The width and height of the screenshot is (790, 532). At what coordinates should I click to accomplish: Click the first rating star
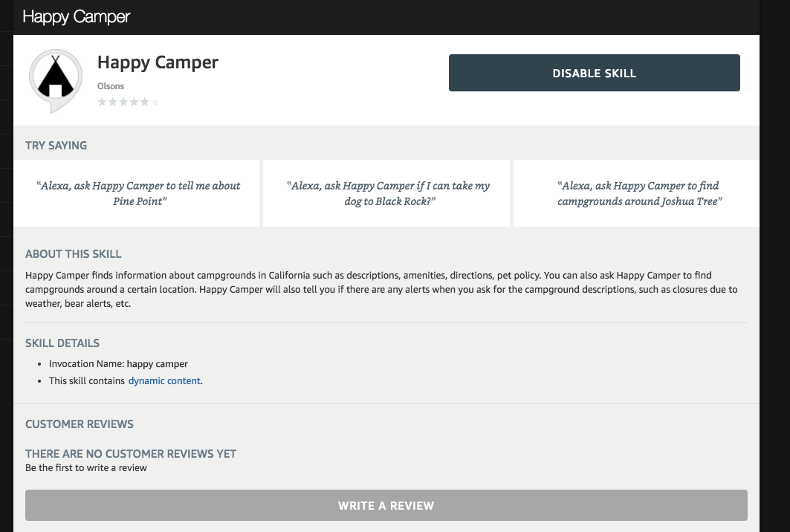[103, 103]
